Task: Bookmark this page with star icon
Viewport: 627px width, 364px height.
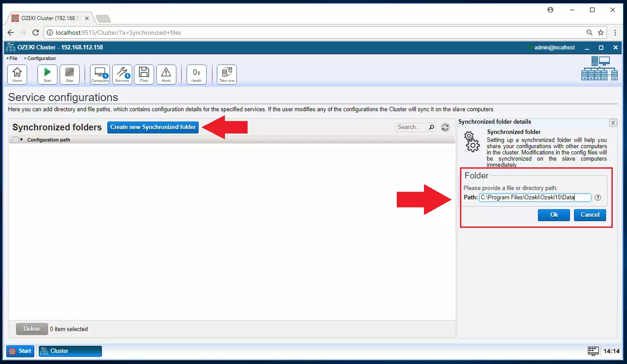Action: 601,32
